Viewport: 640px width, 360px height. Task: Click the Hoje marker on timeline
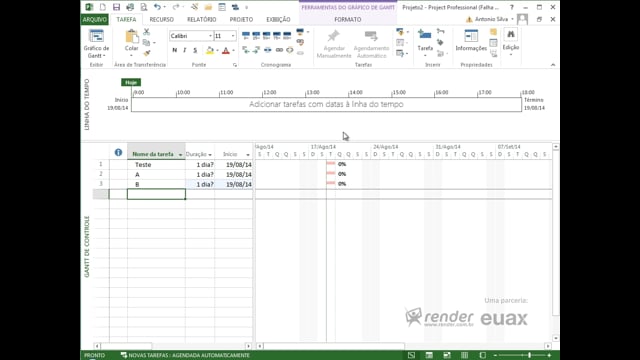pyautogui.click(x=131, y=82)
